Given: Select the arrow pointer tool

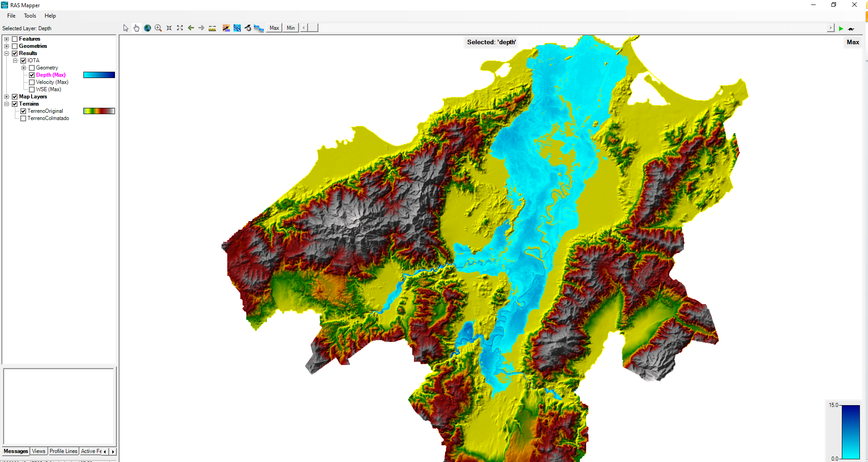Looking at the screenshot, I should tap(126, 28).
